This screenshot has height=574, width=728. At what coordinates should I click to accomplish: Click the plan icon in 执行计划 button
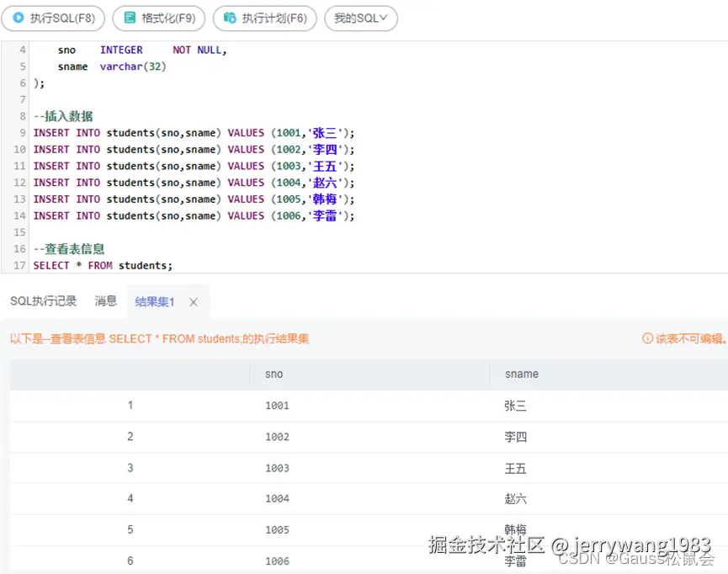point(230,18)
